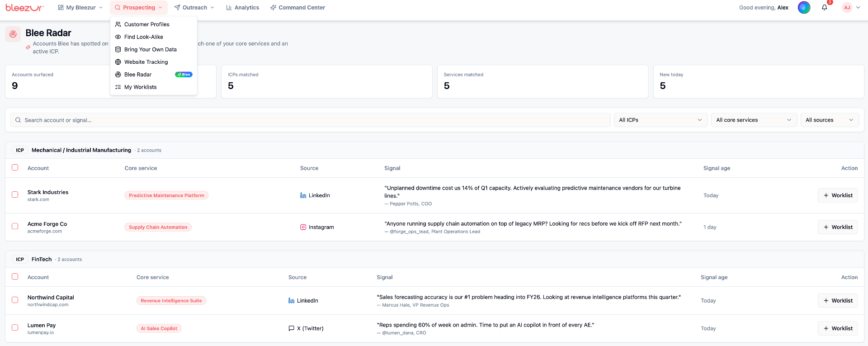Image resolution: width=868 pixels, height=346 pixels.
Task: Open the All core services dropdown
Action: click(x=754, y=120)
